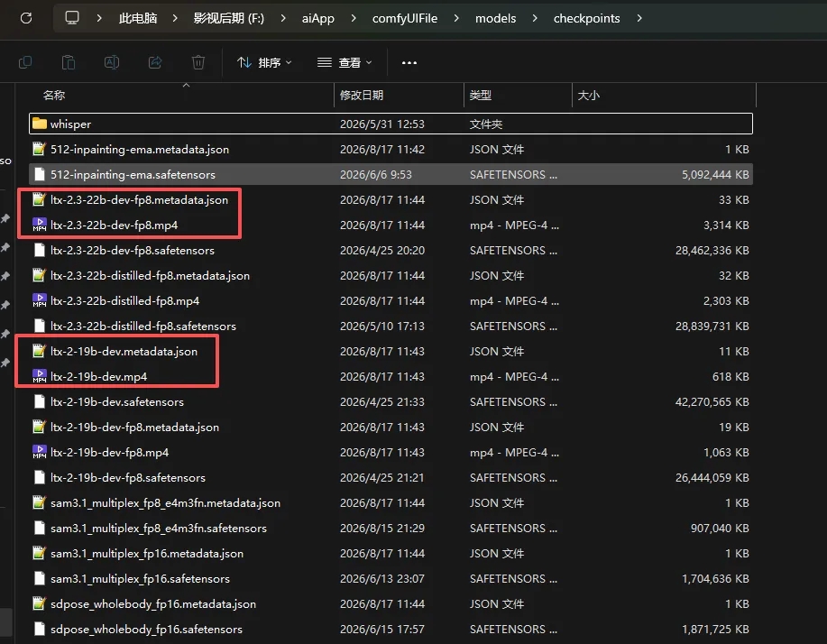
Task: Expand chevron after models in path
Action: click(535, 18)
